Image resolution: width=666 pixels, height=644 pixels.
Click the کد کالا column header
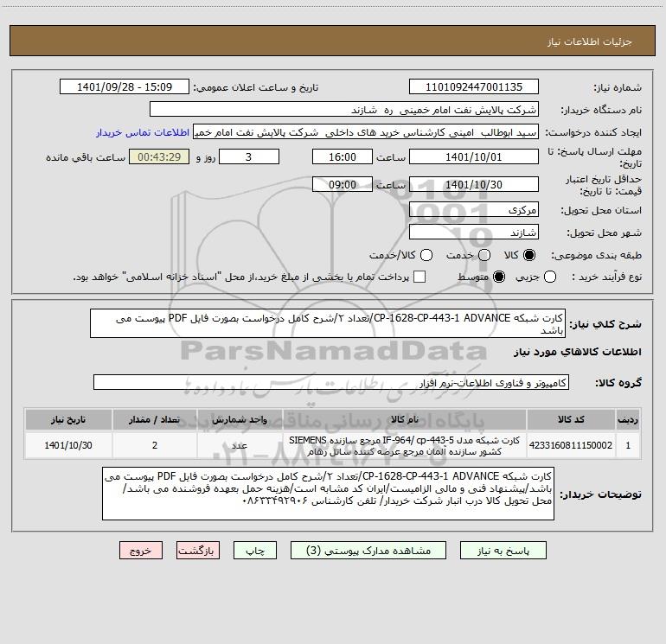[571, 419]
